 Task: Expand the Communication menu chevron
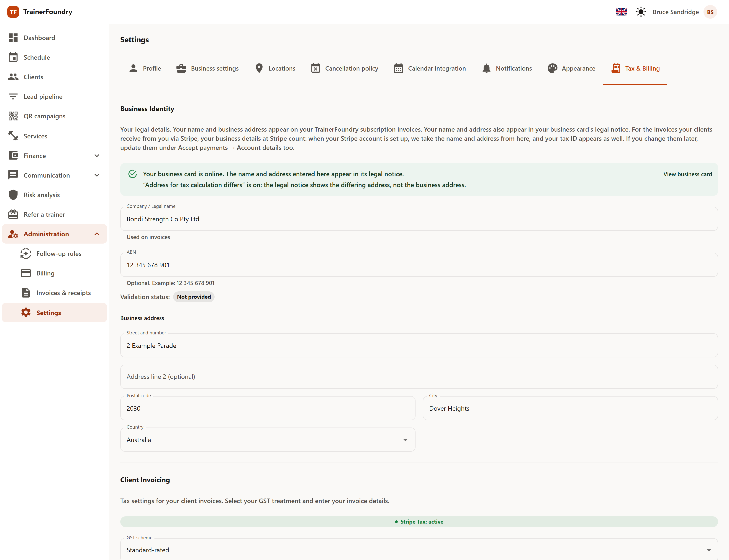tap(97, 175)
